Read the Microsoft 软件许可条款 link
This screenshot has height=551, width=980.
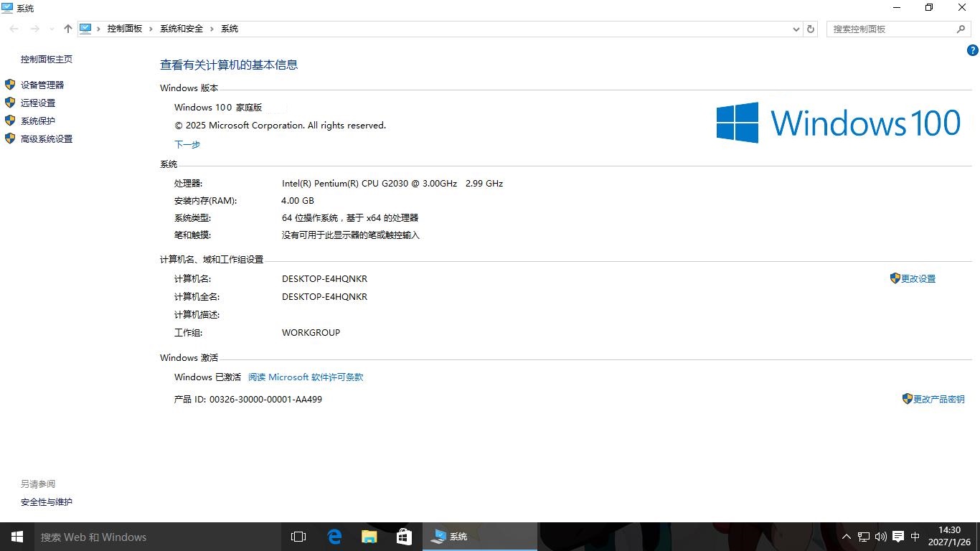(x=306, y=377)
